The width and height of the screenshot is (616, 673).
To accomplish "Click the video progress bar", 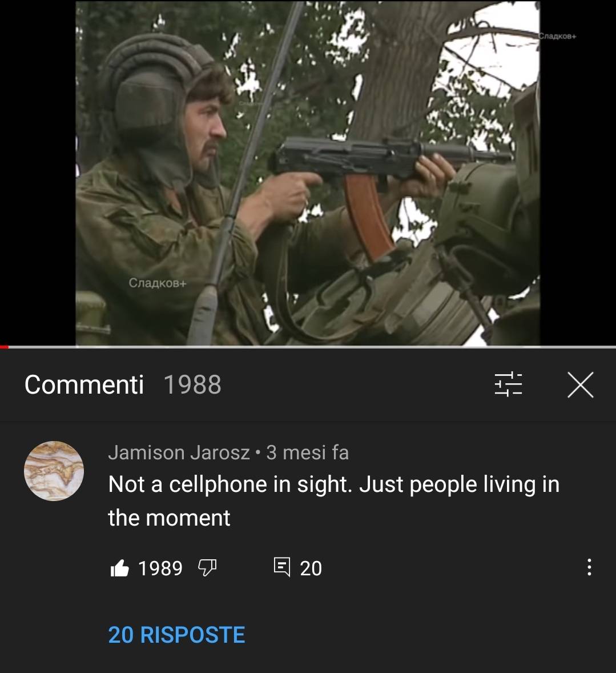I will coord(308,347).
